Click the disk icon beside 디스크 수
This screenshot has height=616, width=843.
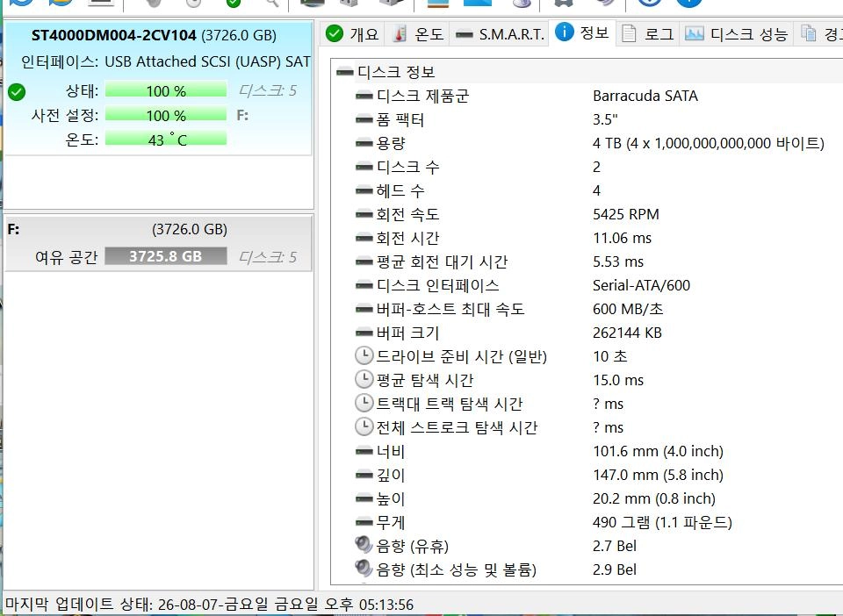coord(364,167)
